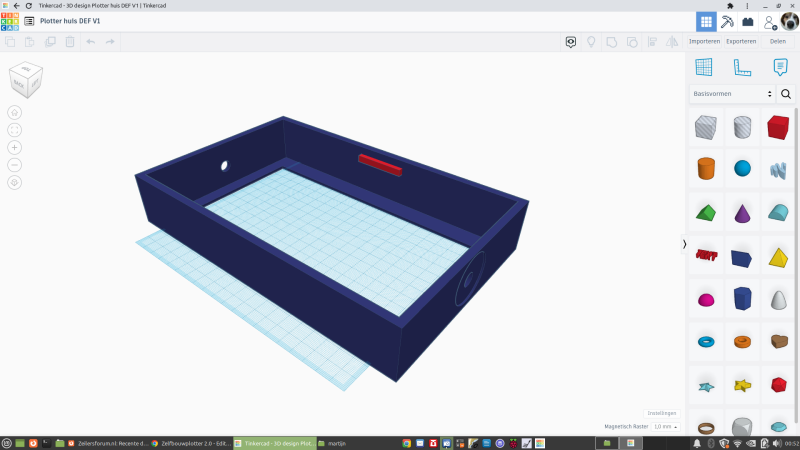
Task: Select the Ruler tool
Action: click(x=742, y=67)
